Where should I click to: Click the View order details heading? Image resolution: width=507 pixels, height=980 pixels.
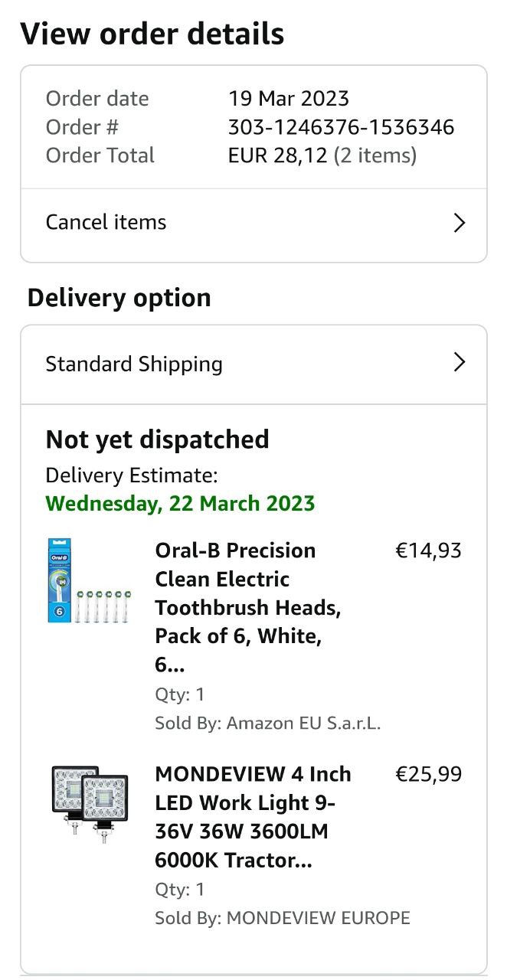pos(152,34)
